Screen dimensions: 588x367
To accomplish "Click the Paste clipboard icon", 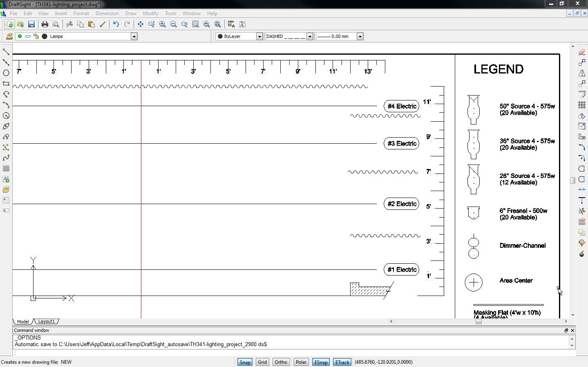I will [x=92, y=24].
